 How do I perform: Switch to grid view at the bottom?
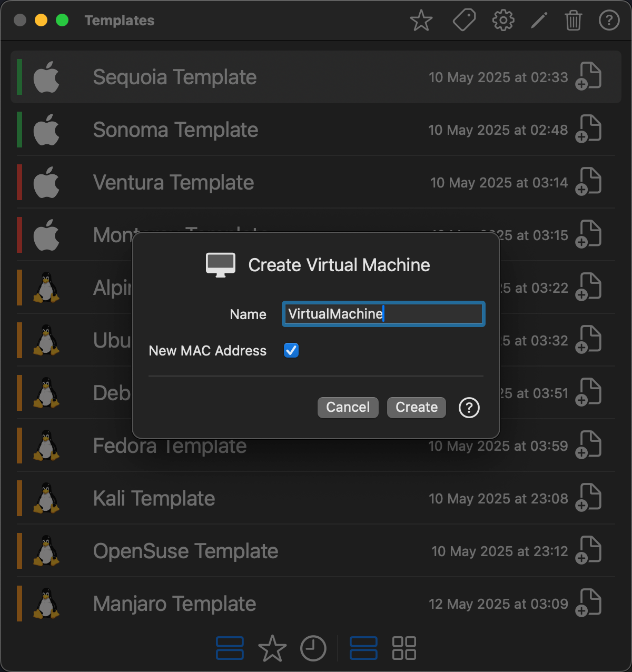tap(404, 648)
